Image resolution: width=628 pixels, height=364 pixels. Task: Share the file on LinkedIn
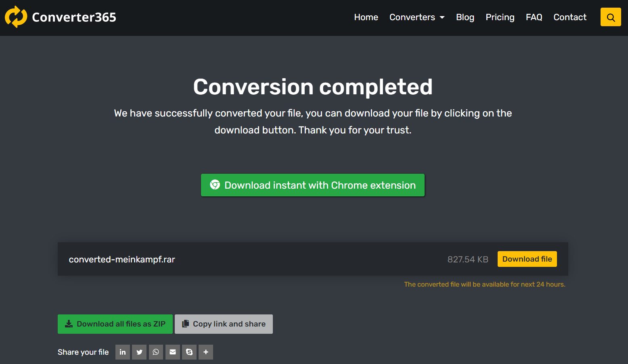point(123,352)
